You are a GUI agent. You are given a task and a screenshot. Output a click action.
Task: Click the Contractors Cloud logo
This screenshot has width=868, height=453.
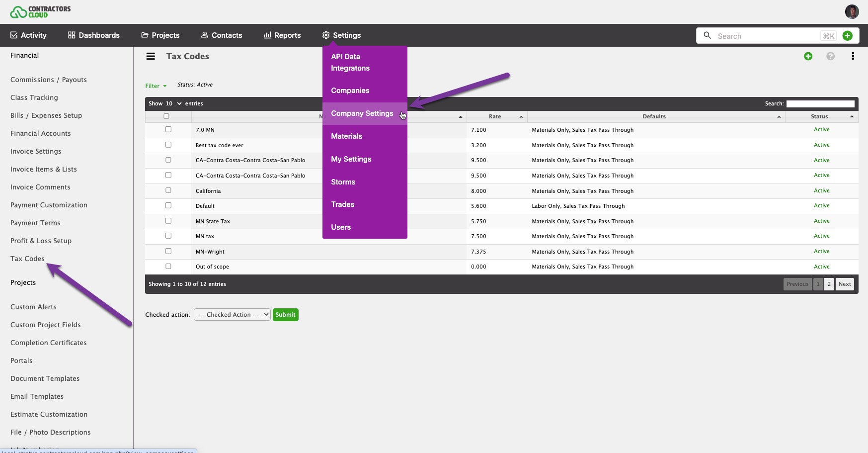tap(40, 12)
